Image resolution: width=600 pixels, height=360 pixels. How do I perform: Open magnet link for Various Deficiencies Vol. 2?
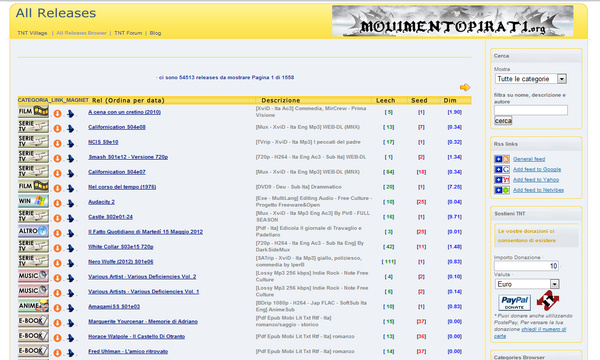tap(71, 277)
